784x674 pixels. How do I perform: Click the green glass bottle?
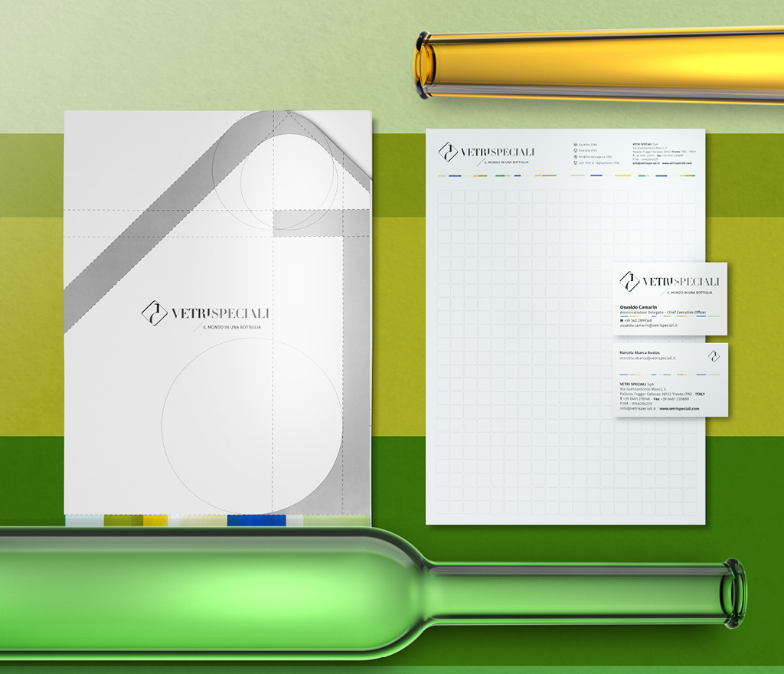point(373,593)
